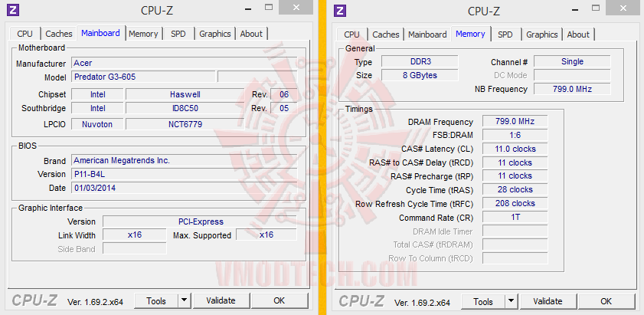Click the RAS# Precharge 11 clocks value
644x315 pixels.
(x=515, y=176)
